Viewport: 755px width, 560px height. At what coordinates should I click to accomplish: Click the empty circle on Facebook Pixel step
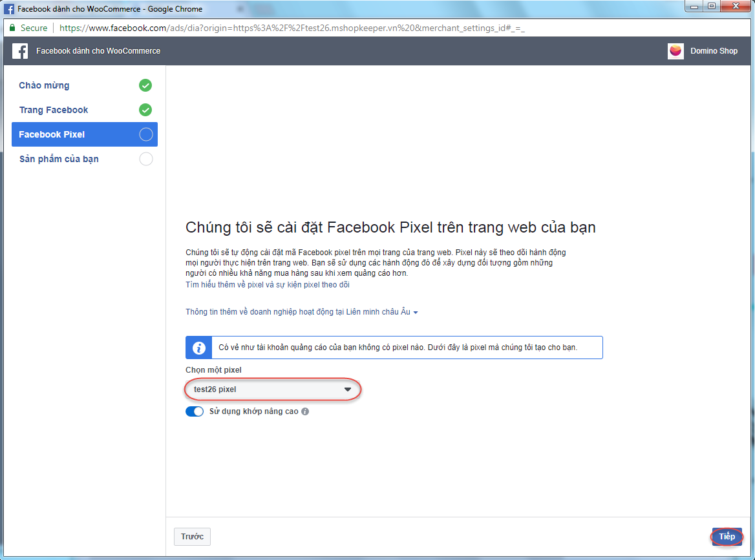coord(146,134)
